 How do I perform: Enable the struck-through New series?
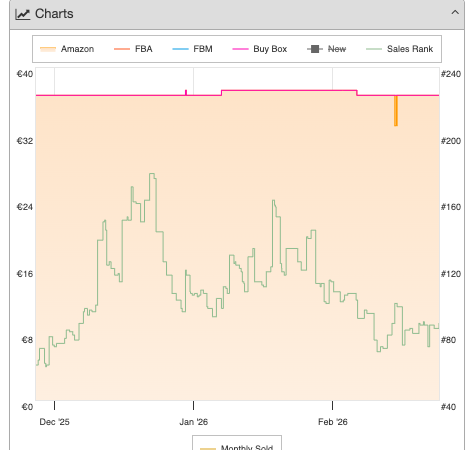point(327,49)
